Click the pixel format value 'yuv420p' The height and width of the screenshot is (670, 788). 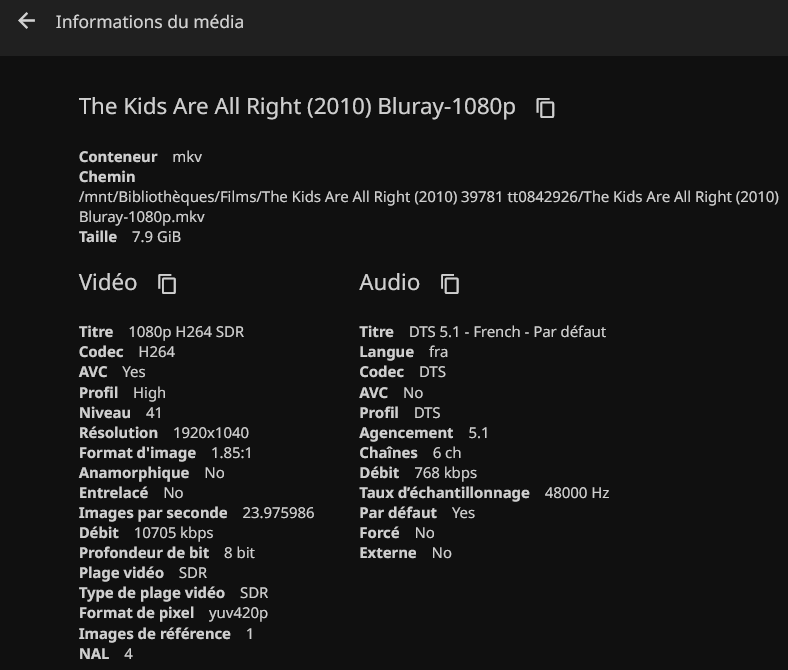click(x=238, y=613)
